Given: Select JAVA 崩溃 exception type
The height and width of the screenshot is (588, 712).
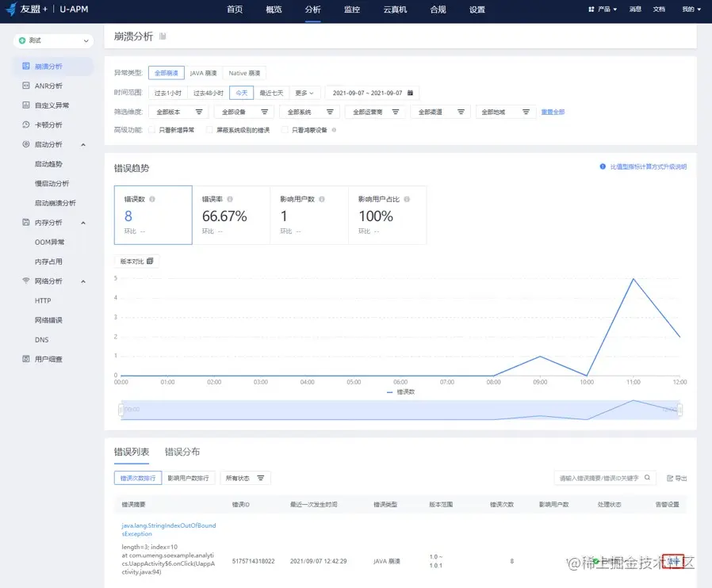Looking at the screenshot, I should click(x=204, y=73).
